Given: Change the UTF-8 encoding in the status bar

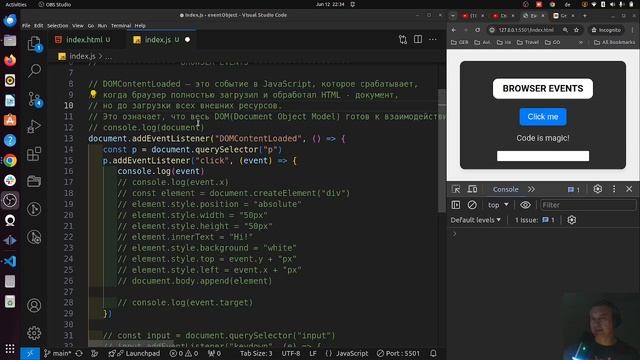Looking at the screenshot, I should [291, 353].
